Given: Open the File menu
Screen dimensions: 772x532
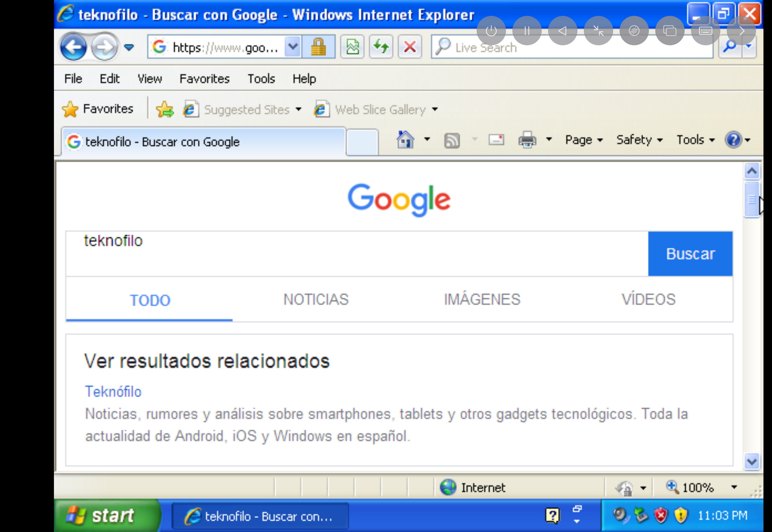Looking at the screenshot, I should (73, 79).
